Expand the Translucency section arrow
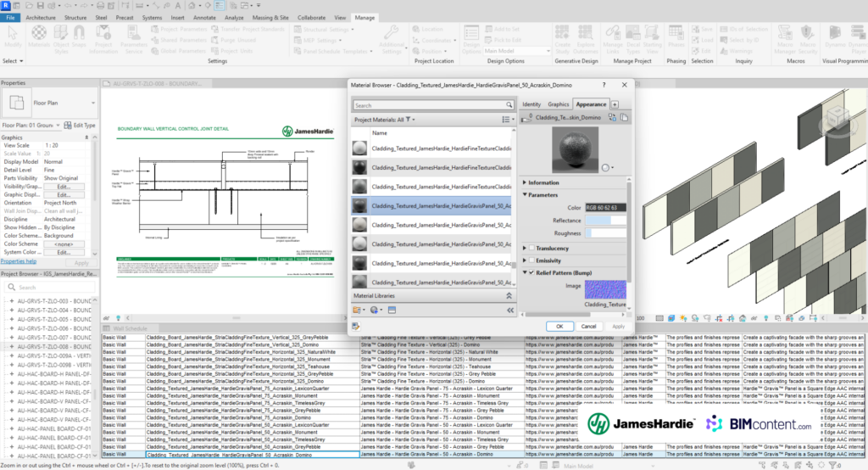Viewport: 868px width, 470px height. pyautogui.click(x=525, y=248)
